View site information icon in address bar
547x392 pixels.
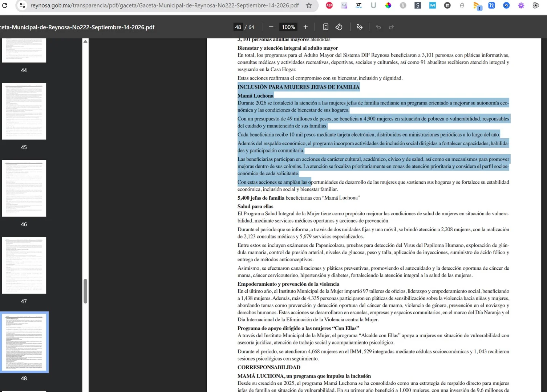pyautogui.click(x=22, y=5)
